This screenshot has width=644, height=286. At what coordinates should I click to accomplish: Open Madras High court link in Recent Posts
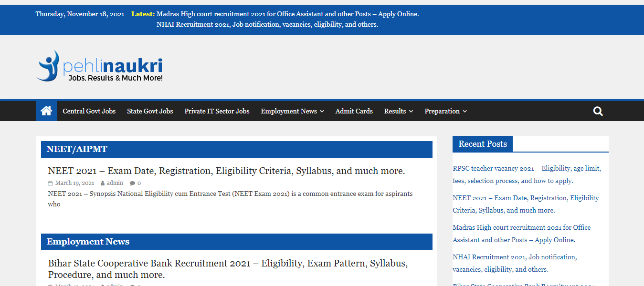(x=522, y=234)
